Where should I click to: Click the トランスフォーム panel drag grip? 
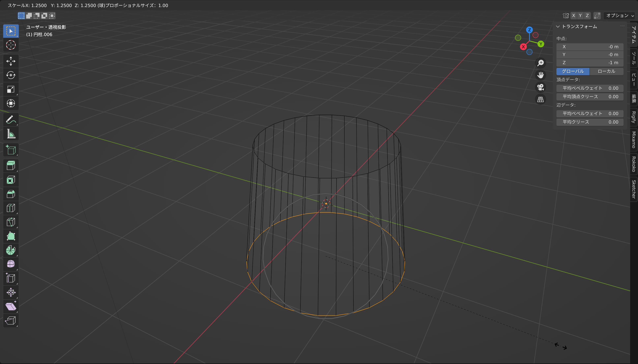tap(622, 27)
